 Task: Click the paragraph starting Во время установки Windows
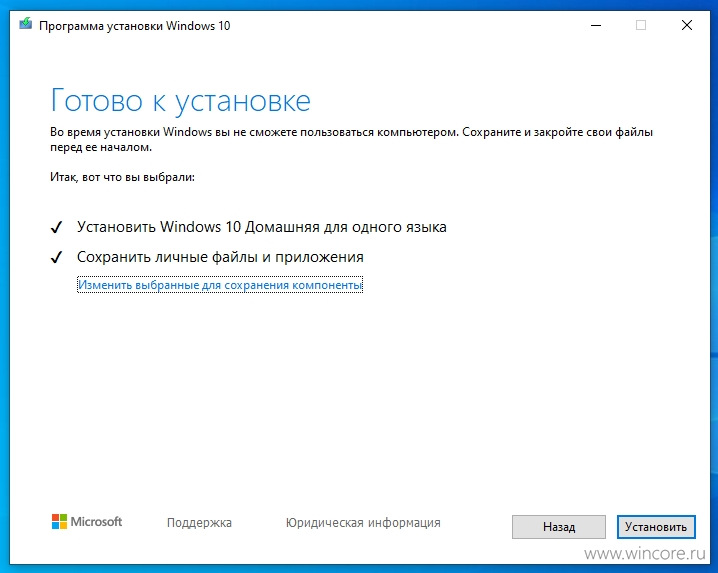(351, 140)
